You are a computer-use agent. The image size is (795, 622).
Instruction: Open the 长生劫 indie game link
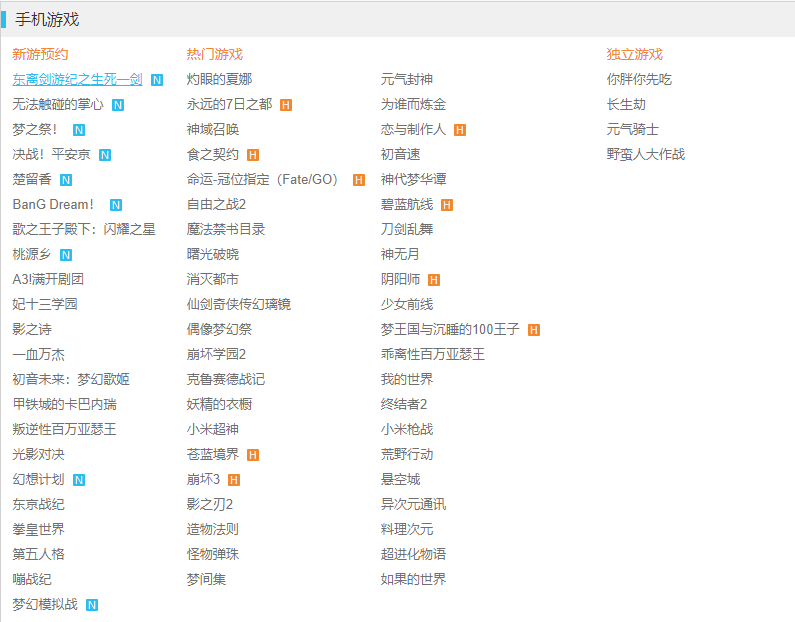click(x=626, y=104)
